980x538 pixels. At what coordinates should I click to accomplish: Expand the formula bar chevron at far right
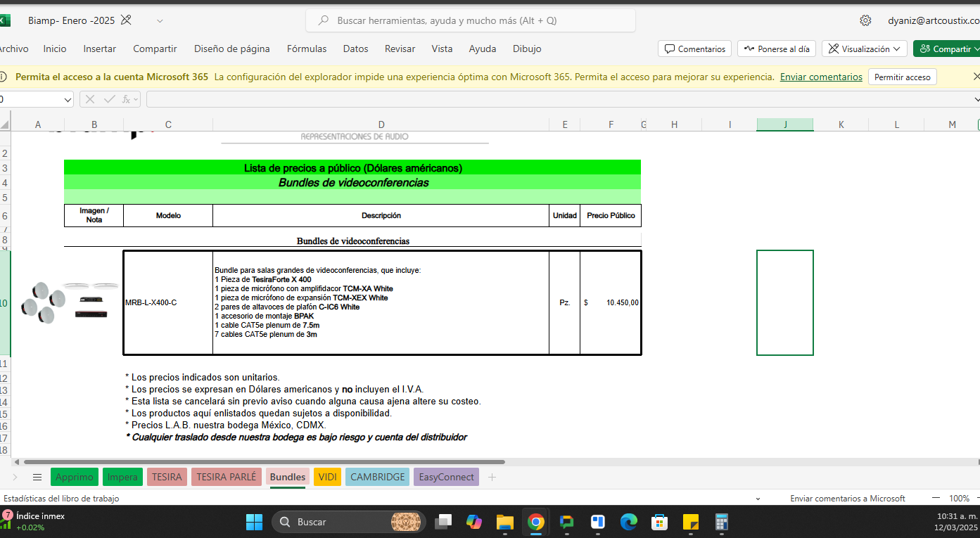pos(976,100)
